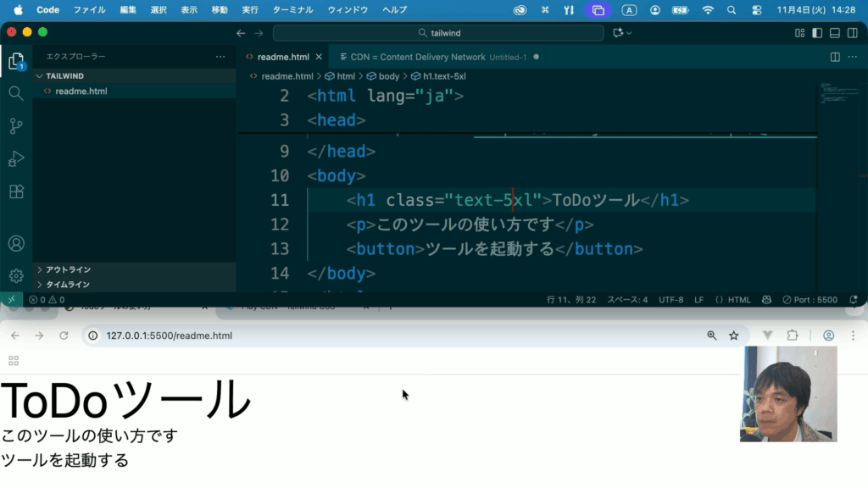
Task: Toggle the bottom panel visibility
Action: coord(834,33)
